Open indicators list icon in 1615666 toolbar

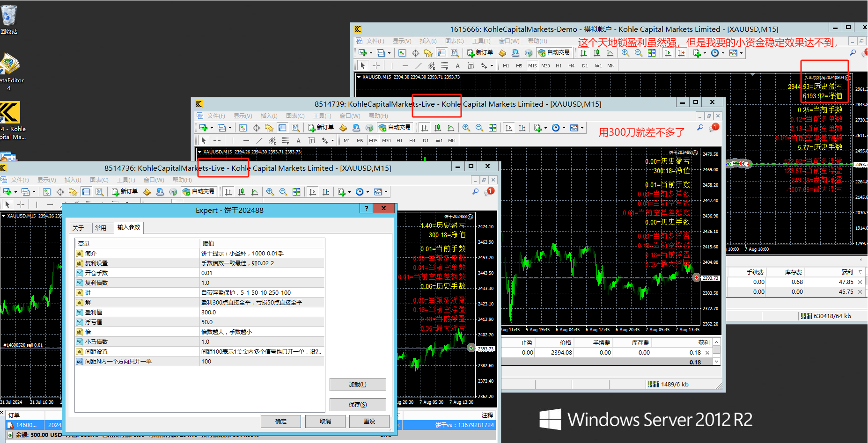[697, 53]
